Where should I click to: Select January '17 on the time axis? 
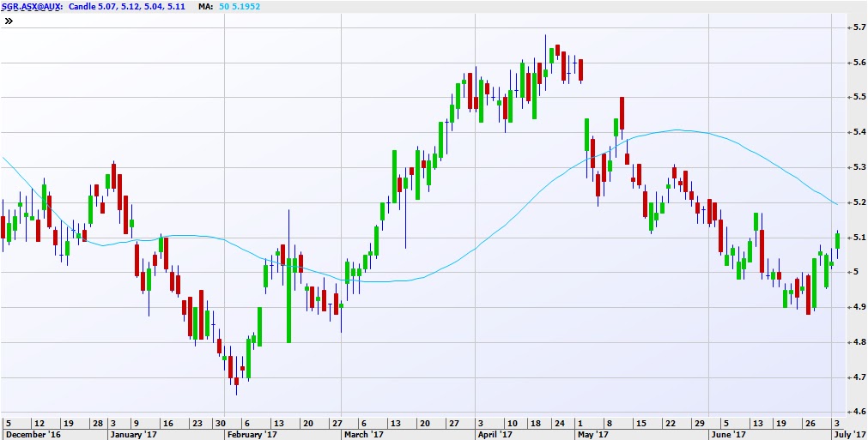click(x=133, y=435)
